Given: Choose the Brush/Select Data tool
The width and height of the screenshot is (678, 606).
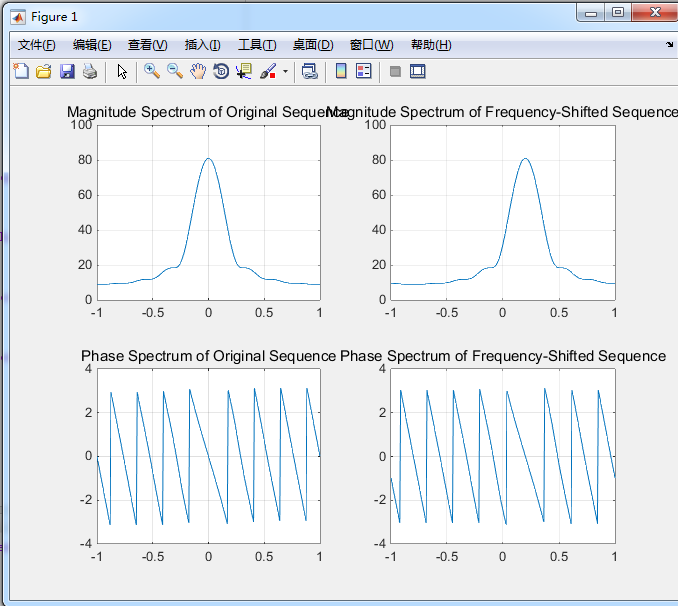Looking at the screenshot, I should pos(268,71).
